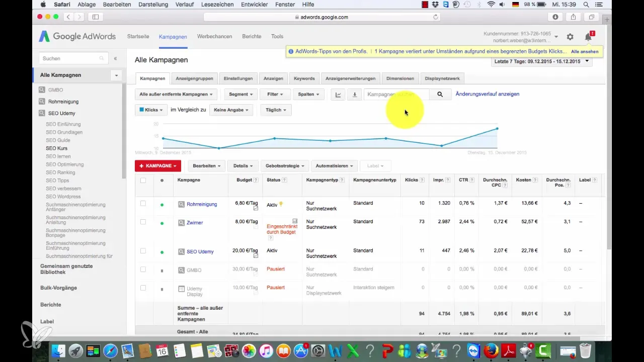Open Finder from the dock
Screen dimensions: 644x362
click(59, 350)
